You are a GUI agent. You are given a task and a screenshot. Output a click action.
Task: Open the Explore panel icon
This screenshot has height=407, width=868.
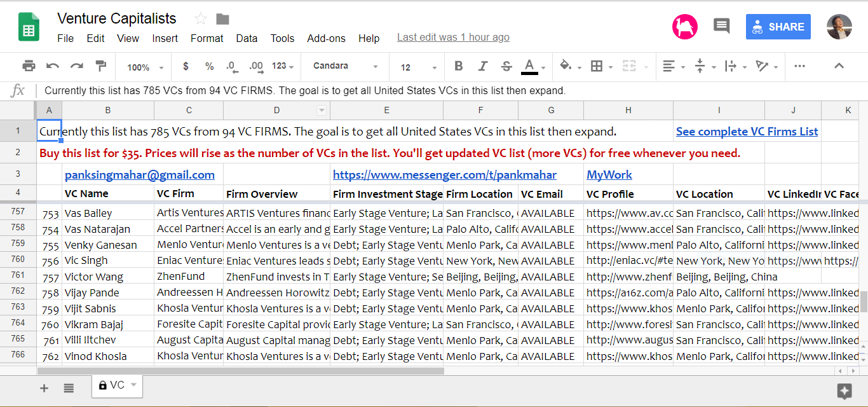[844, 390]
